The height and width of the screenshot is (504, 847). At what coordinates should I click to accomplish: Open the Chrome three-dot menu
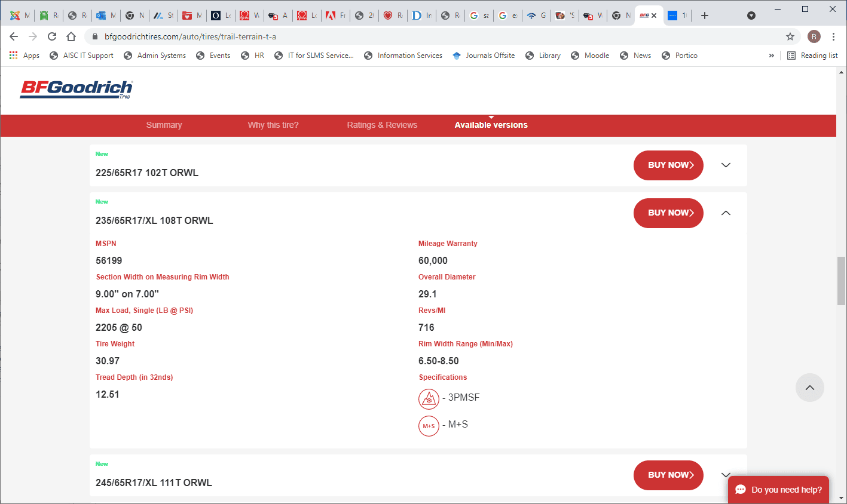click(x=833, y=36)
